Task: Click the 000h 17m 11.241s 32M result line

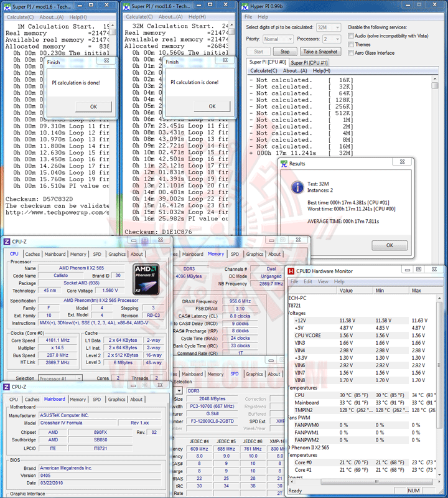Action: point(301,153)
